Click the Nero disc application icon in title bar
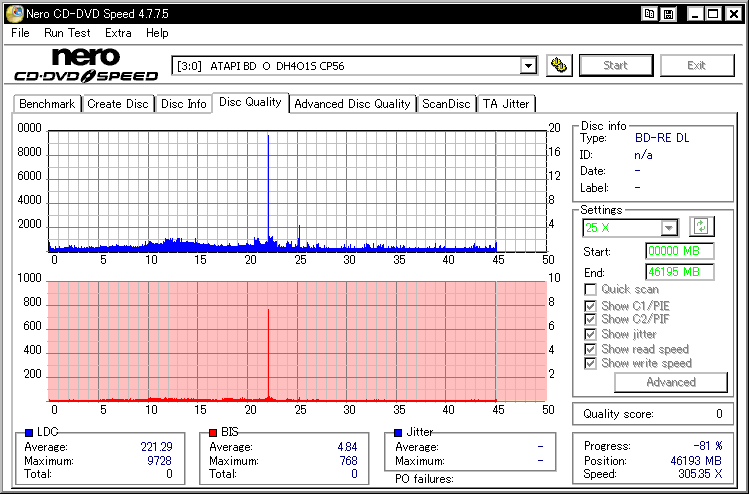 click(14, 14)
